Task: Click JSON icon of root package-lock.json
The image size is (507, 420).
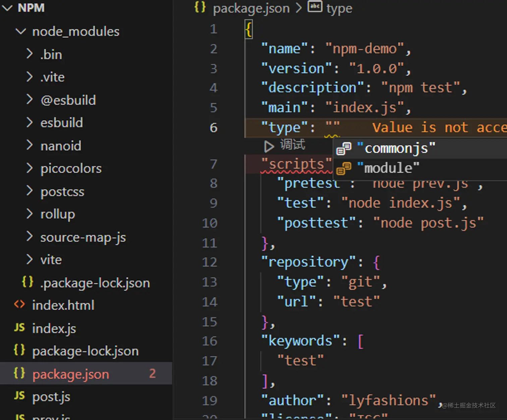Action: tap(19, 350)
